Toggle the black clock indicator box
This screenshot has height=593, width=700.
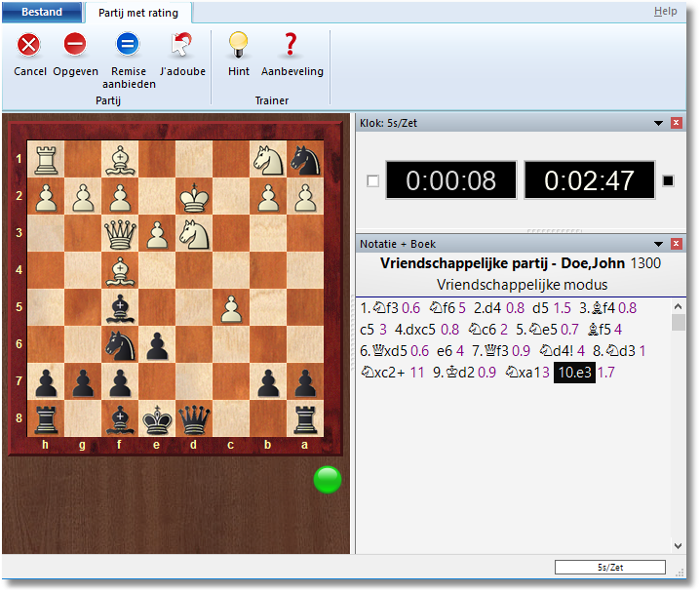(x=669, y=180)
